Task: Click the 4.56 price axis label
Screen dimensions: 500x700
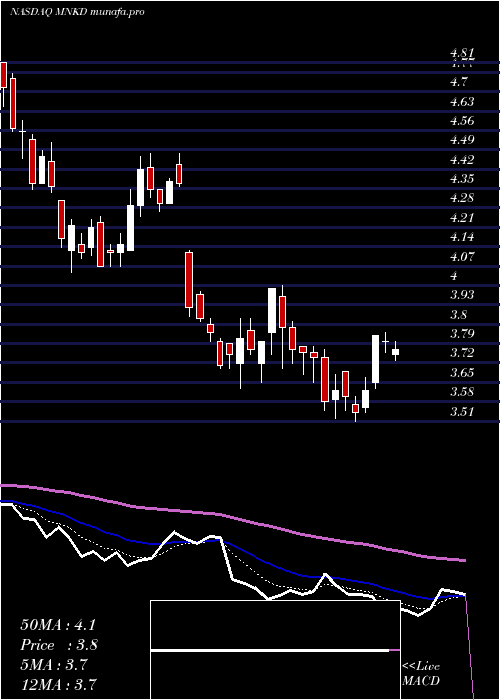Action: [462, 121]
